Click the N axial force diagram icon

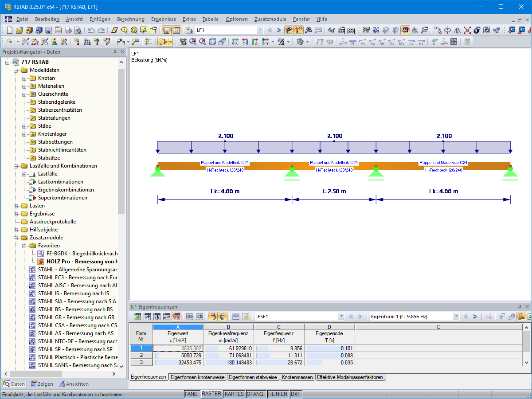pyautogui.click(x=352, y=42)
